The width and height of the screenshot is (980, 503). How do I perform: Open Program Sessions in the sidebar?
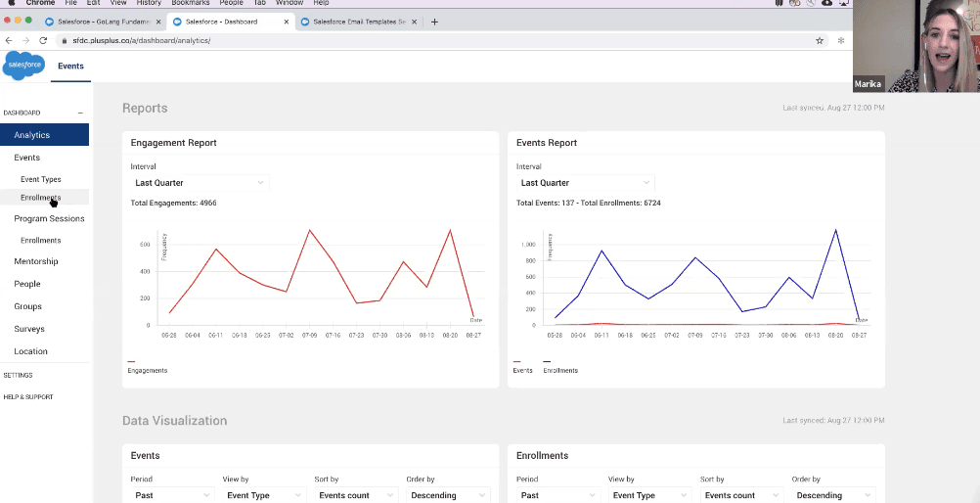pyautogui.click(x=49, y=218)
